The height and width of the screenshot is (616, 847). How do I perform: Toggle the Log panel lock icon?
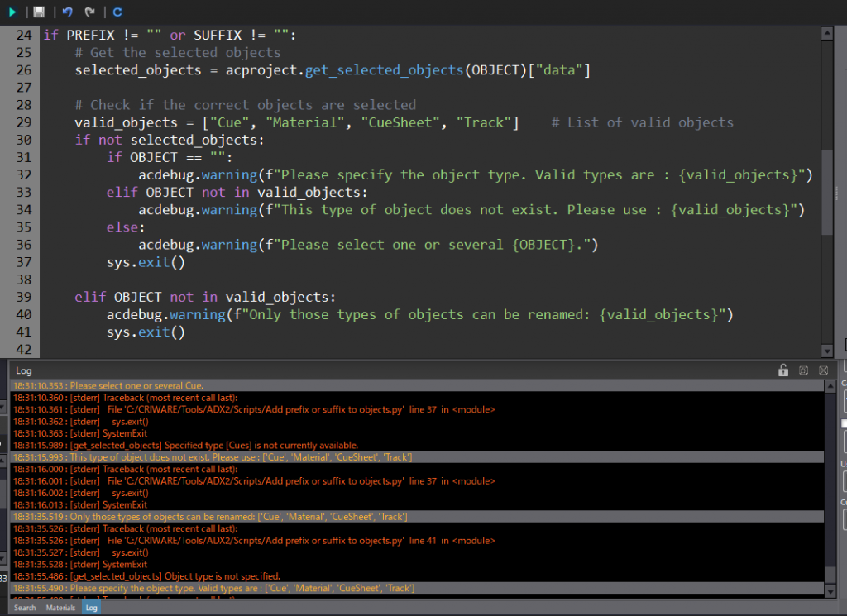(783, 370)
